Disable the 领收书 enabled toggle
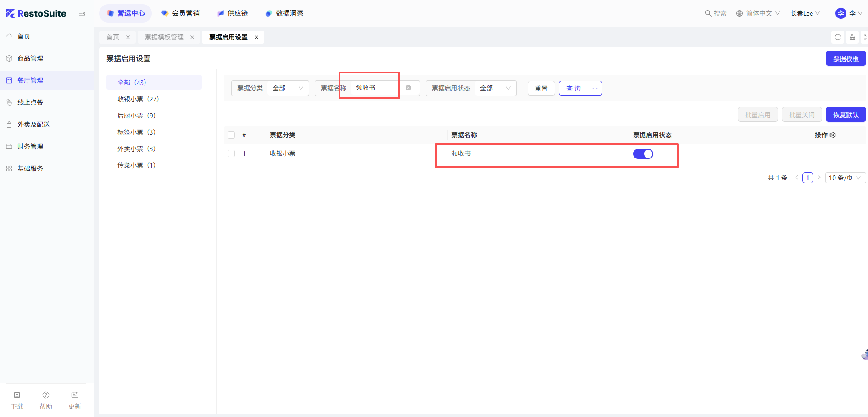This screenshot has width=868, height=417. (x=643, y=154)
